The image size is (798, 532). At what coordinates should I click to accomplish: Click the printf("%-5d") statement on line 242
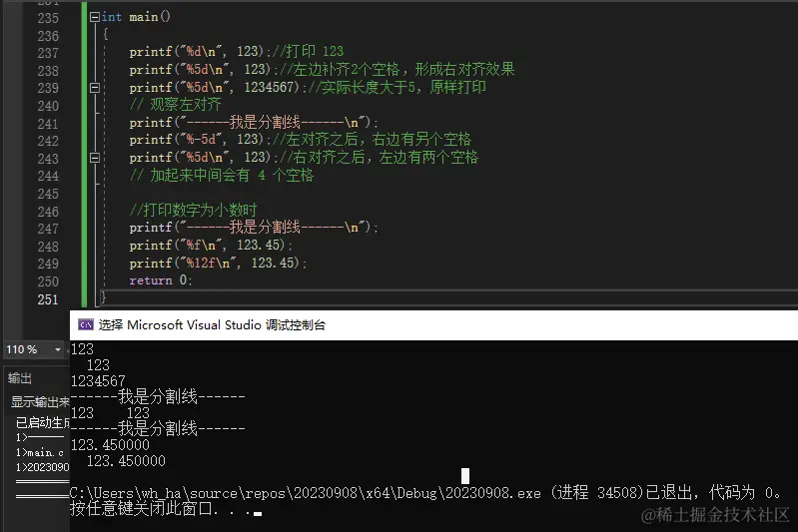point(200,140)
